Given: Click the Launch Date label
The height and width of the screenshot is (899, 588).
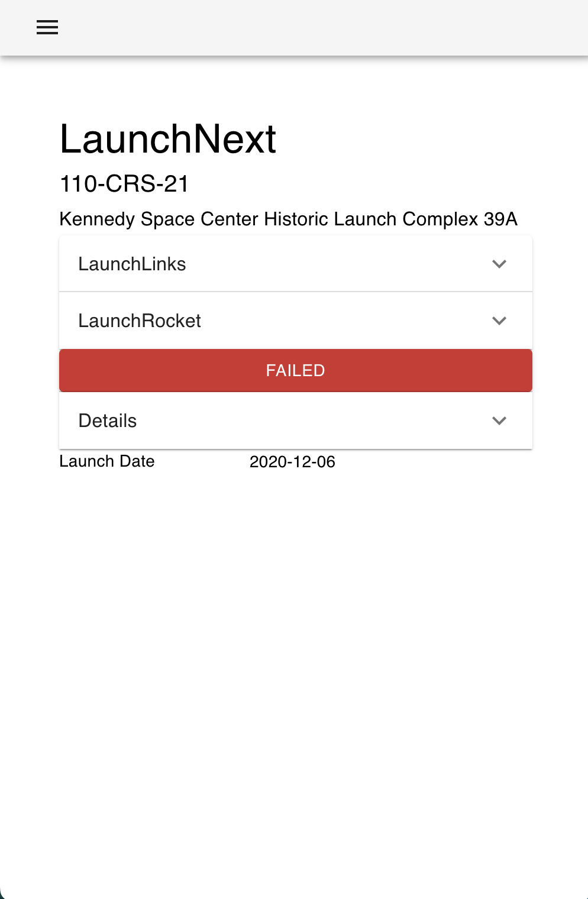Looking at the screenshot, I should 107,461.
